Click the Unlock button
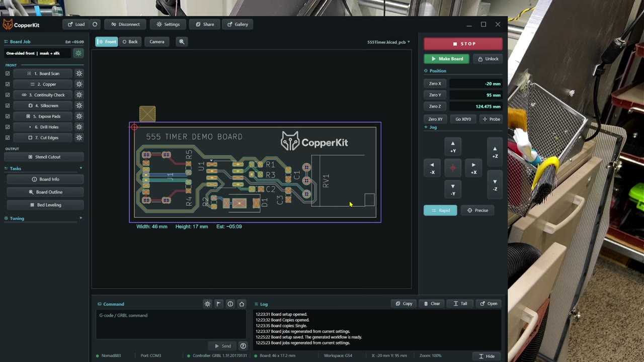Image resolution: width=644 pixels, height=362 pixels. [488, 59]
